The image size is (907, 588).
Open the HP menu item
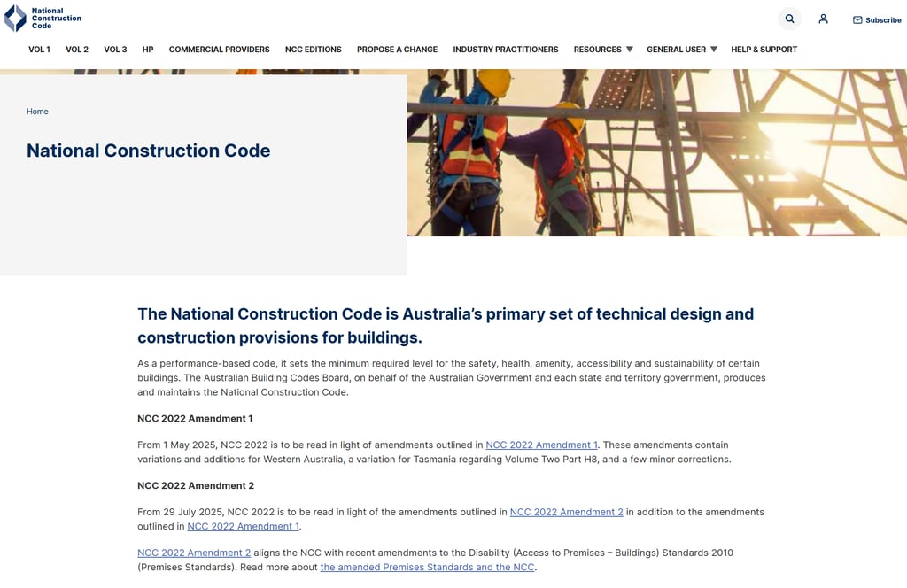(148, 49)
